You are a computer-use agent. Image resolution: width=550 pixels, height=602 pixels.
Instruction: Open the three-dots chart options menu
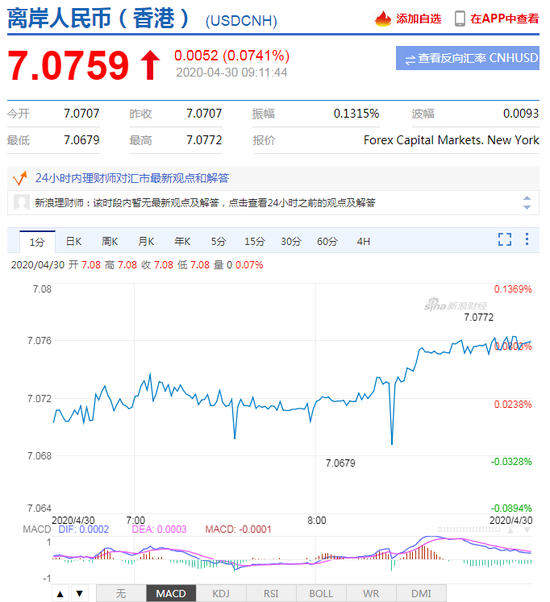click(x=527, y=239)
